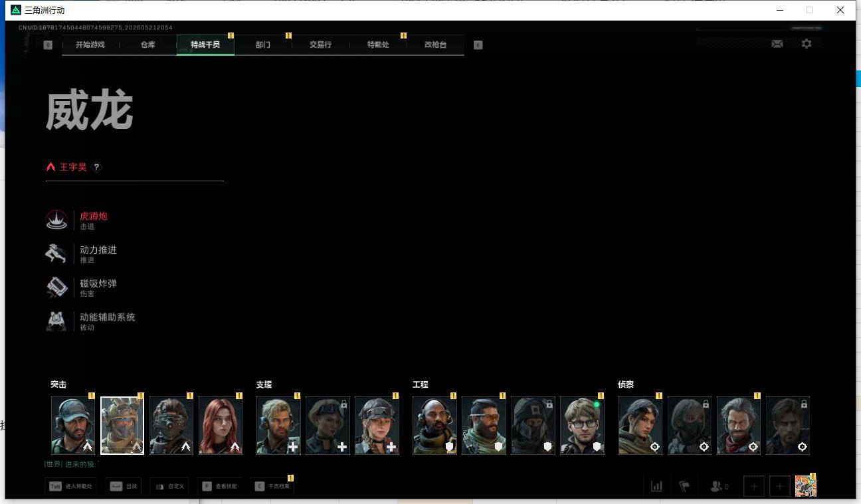
Task: Open the 交易行 tab
Action: click(x=320, y=45)
